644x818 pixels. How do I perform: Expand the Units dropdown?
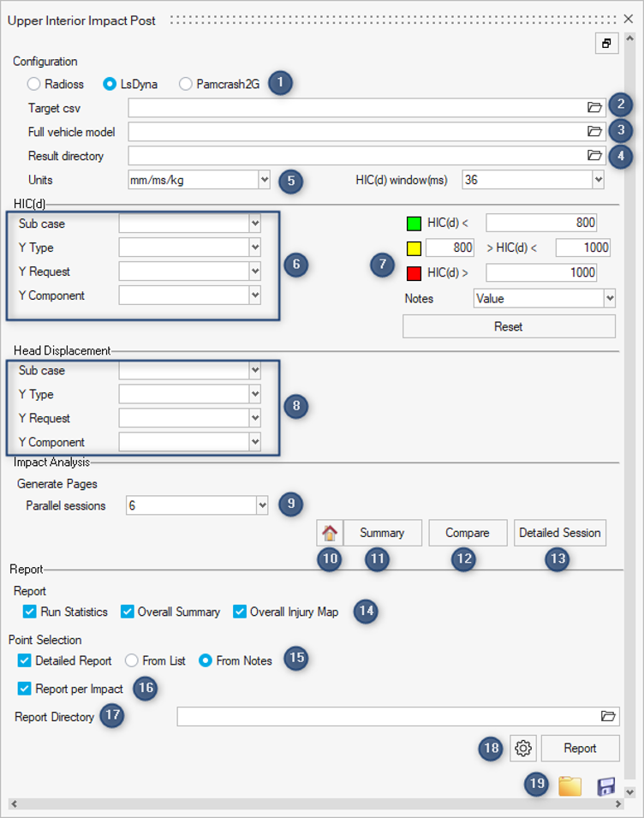click(264, 180)
